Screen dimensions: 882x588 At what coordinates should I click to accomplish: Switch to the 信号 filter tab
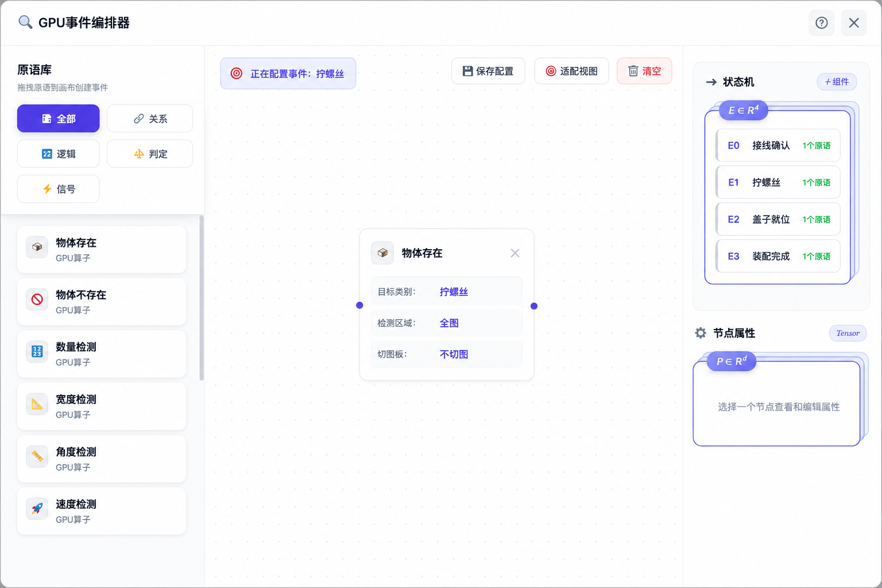59,189
